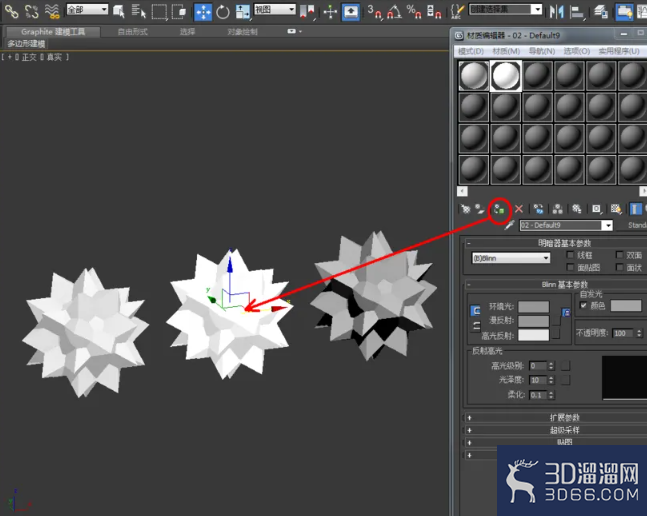The height and width of the screenshot is (516, 647).
Task: Enable the 线框 checkbox
Action: coord(570,255)
